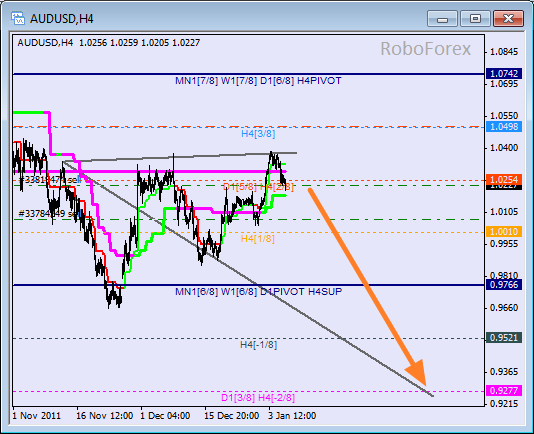Select the MN1[6/8] W1[6/8] D1PIVOT H4SUP label
The image size is (534, 434).
point(258,292)
